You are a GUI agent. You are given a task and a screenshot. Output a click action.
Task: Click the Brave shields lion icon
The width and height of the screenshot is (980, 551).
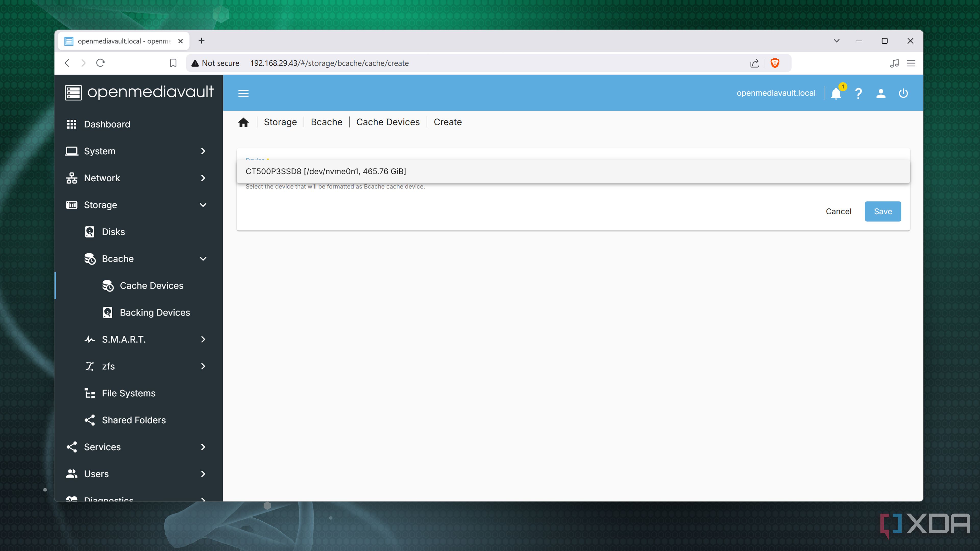tap(775, 63)
